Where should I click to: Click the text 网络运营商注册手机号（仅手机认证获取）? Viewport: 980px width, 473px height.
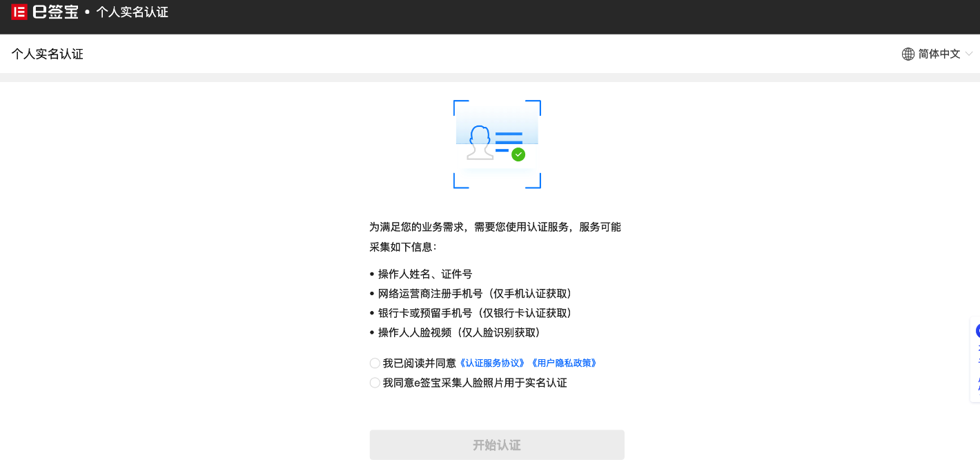[x=477, y=293]
